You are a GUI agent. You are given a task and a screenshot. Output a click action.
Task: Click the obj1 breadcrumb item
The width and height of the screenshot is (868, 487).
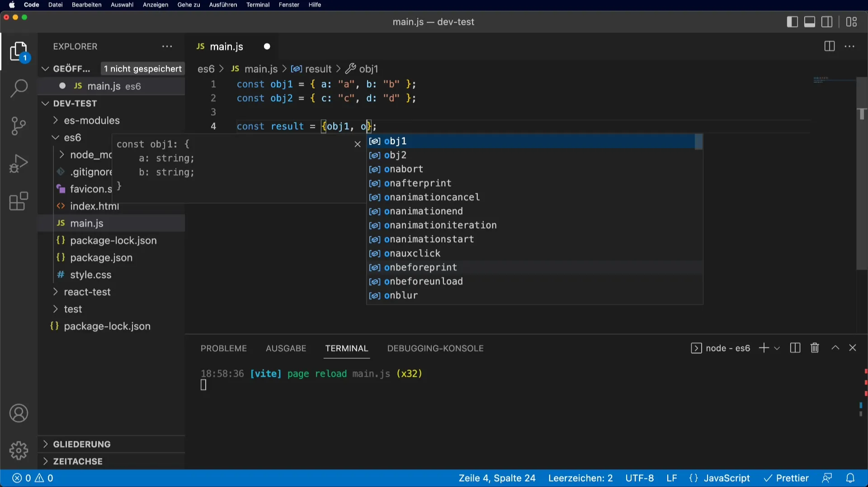click(x=362, y=69)
